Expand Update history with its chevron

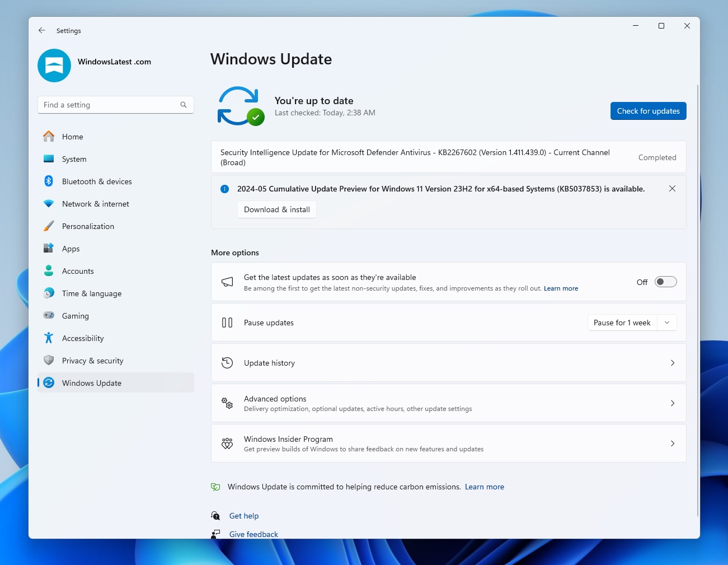tap(673, 363)
